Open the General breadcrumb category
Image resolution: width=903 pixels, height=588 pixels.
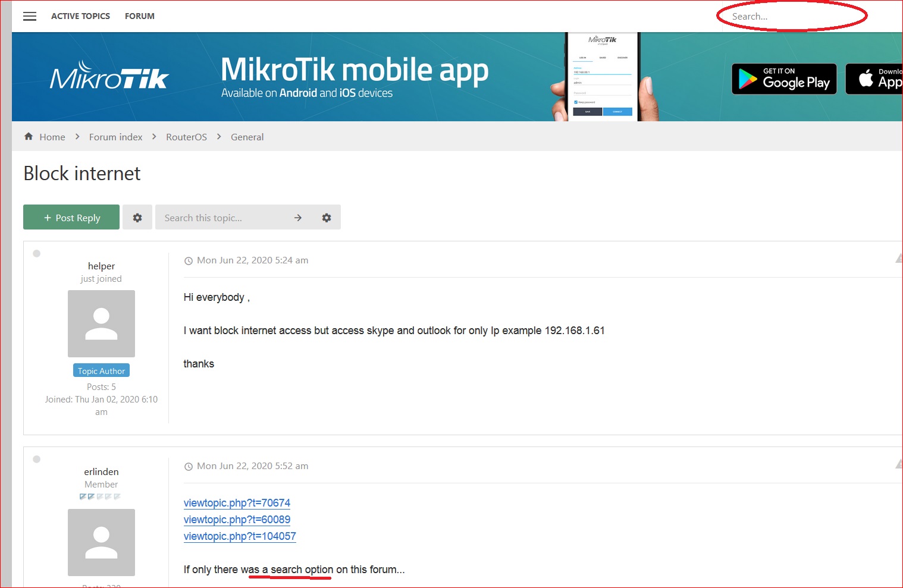pyautogui.click(x=247, y=137)
